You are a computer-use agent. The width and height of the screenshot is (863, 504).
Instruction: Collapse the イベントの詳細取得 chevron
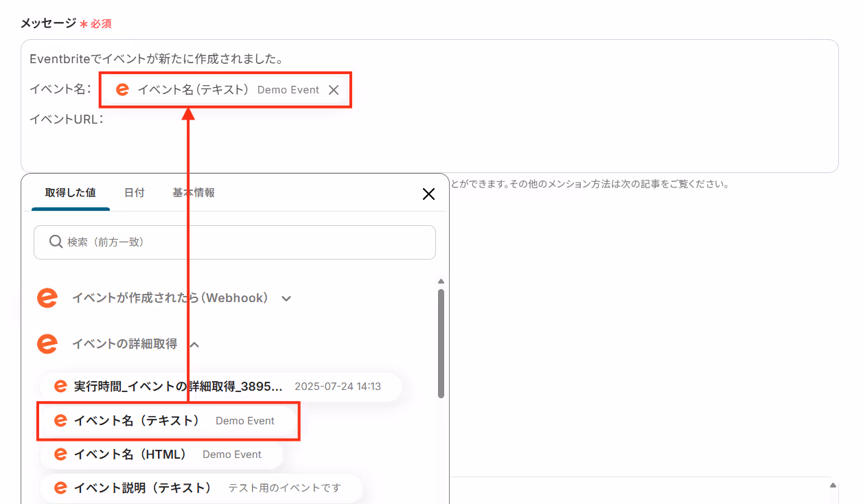coord(194,345)
